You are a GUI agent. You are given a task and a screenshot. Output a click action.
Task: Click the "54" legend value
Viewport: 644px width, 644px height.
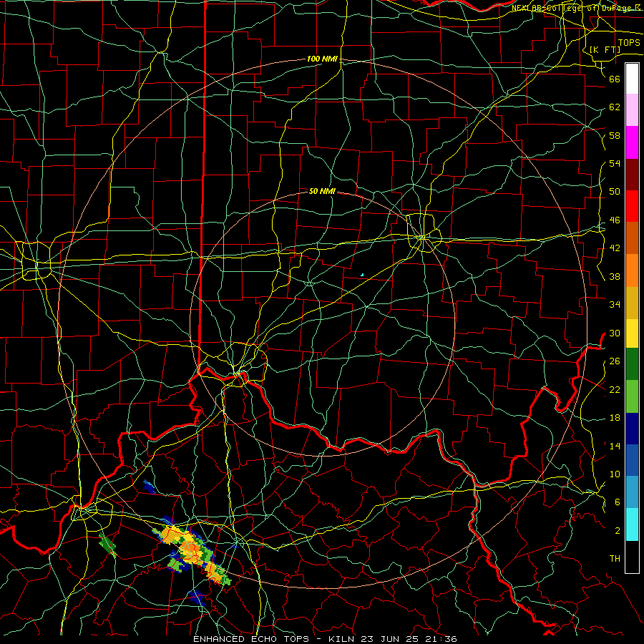pyautogui.click(x=615, y=164)
